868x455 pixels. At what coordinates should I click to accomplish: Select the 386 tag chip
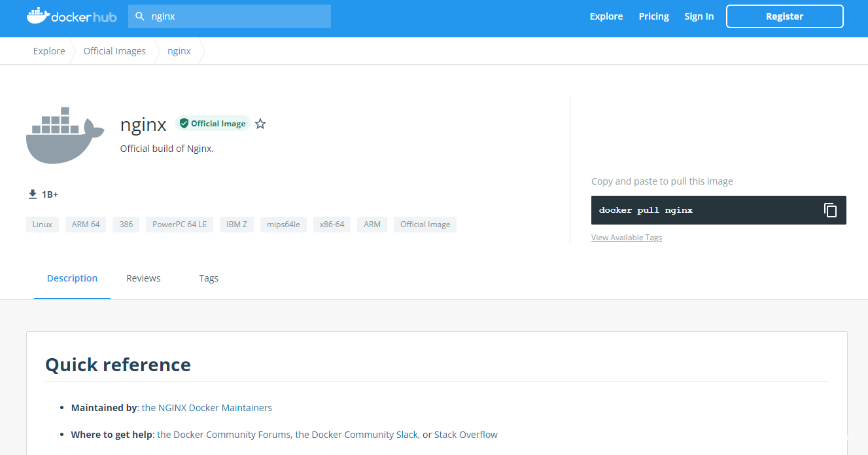[126, 225]
